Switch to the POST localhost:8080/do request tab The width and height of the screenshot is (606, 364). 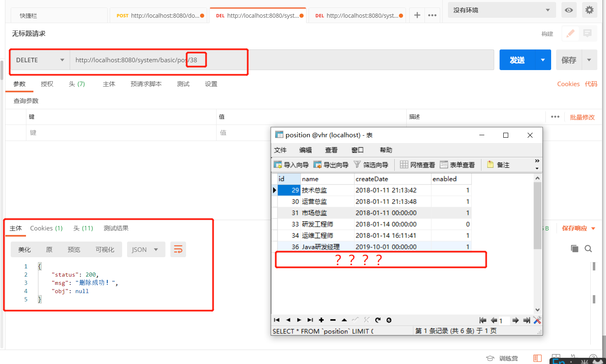158,16
